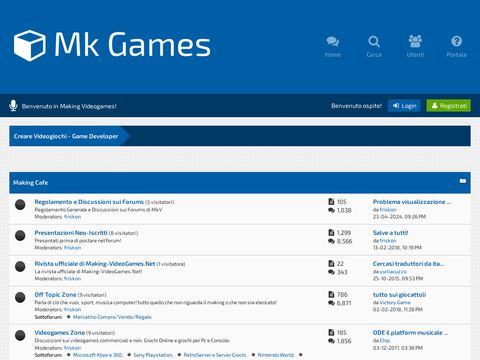Open the Making Cafe category title
Viewport: 480px width, 360px height.
[30, 183]
